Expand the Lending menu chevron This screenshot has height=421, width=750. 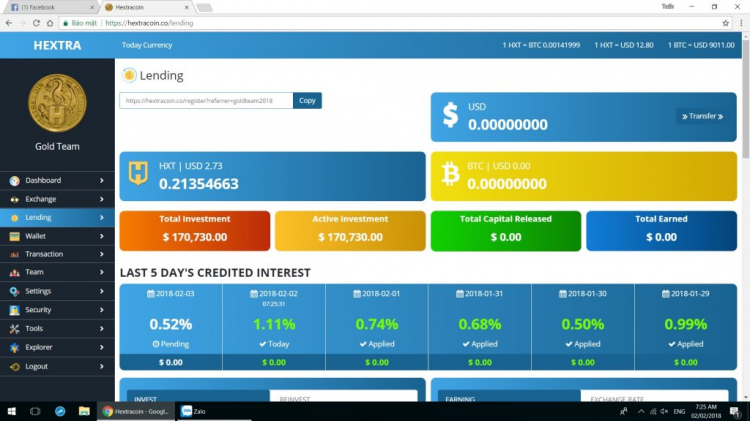click(102, 218)
